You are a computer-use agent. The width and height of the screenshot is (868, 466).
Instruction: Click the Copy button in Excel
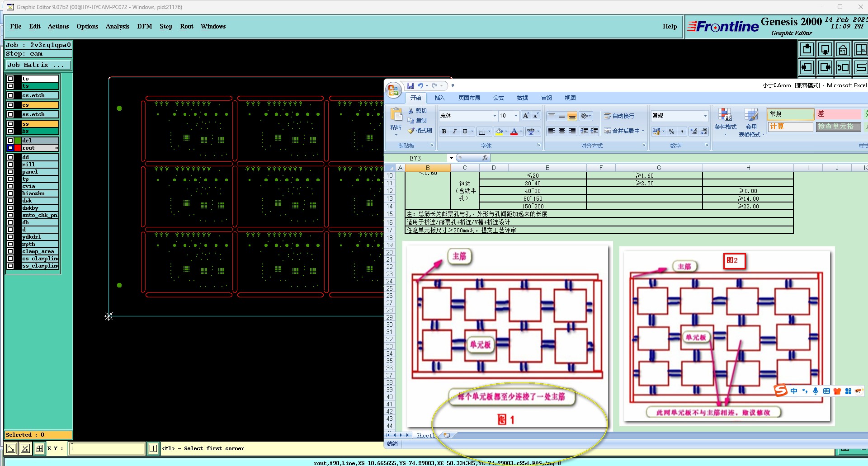coord(417,120)
